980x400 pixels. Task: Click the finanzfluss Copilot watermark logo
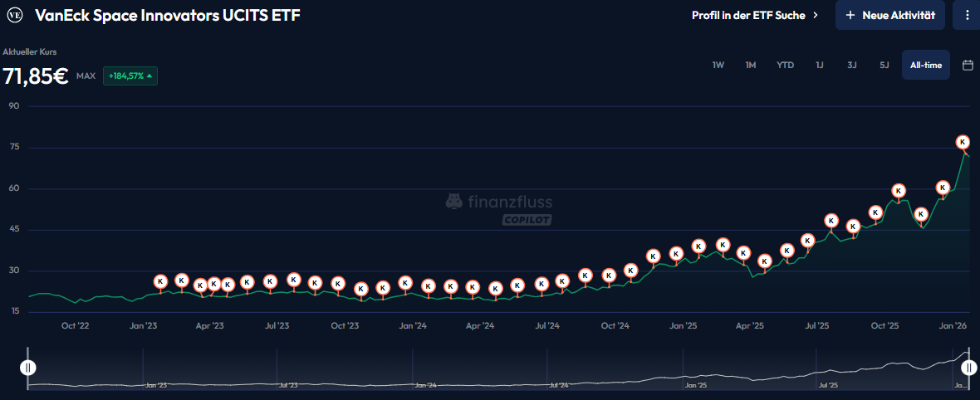(x=499, y=209)
